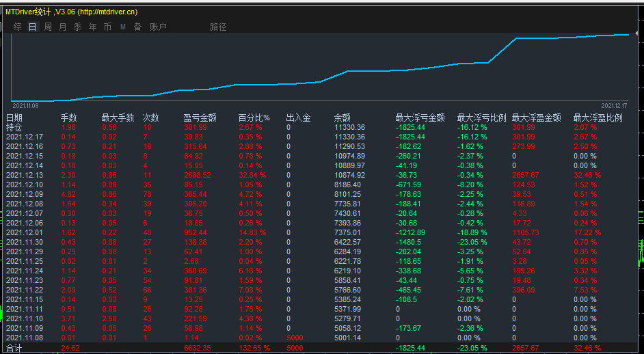Click the chart start date 2021.11.08
Image resolution: width=644 pixels, height=354 pixels.
(x=25, y=105)
